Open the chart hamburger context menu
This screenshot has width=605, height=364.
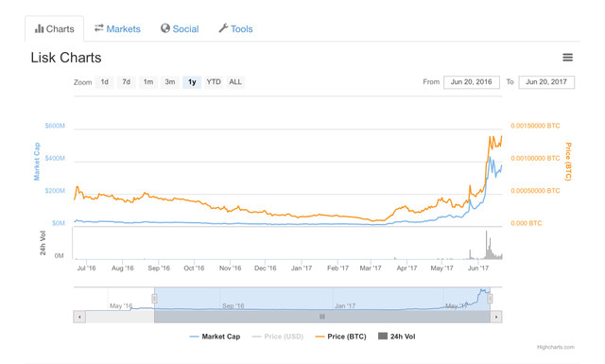coord(567,58)
